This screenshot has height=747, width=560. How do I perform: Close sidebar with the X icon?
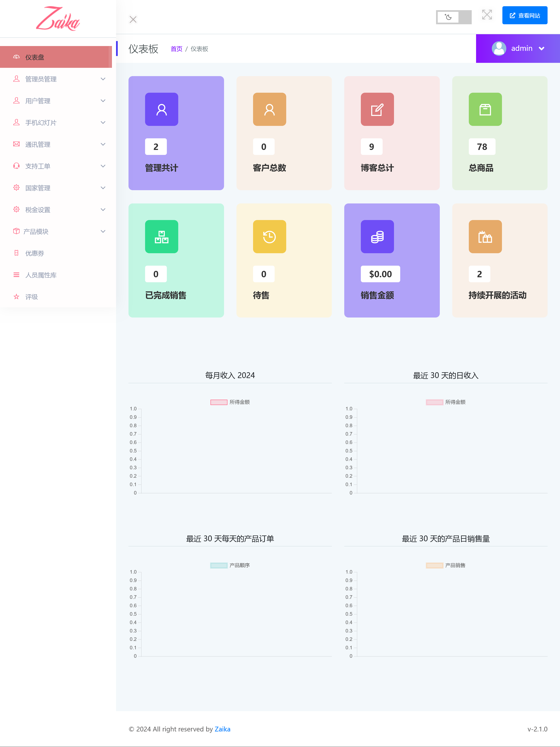(x=133, y=19)
